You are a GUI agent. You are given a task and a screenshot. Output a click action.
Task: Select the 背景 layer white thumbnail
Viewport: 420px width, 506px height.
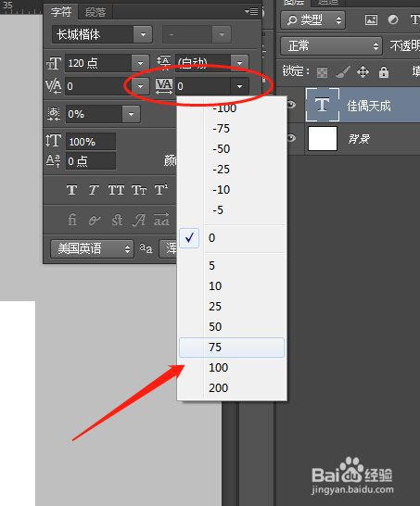click(x=323, y=138)
